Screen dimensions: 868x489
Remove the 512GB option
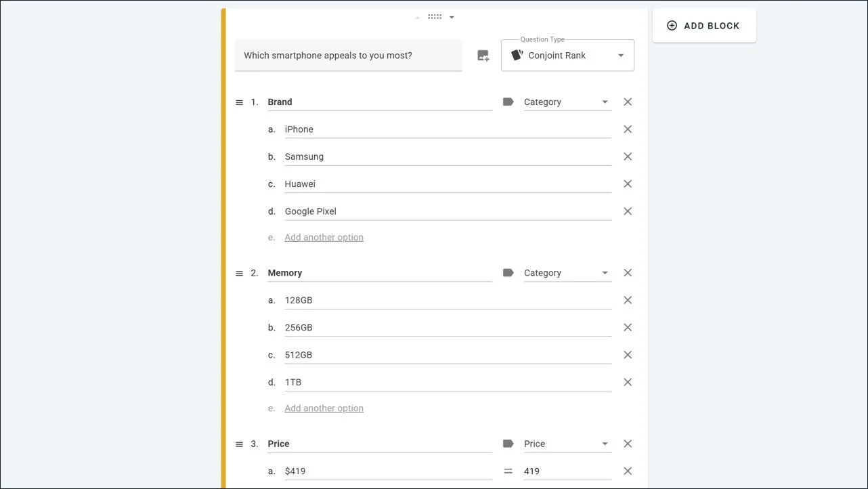tap(628, 355)
